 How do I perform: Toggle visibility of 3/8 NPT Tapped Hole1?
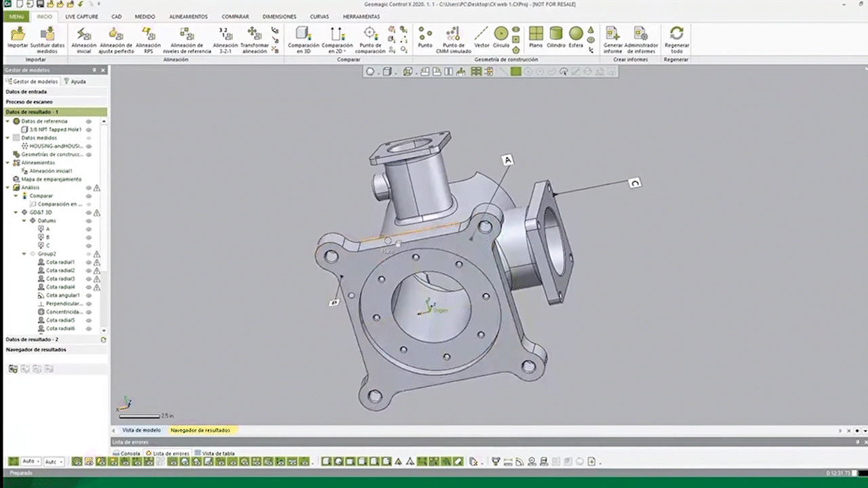point(88,129)
